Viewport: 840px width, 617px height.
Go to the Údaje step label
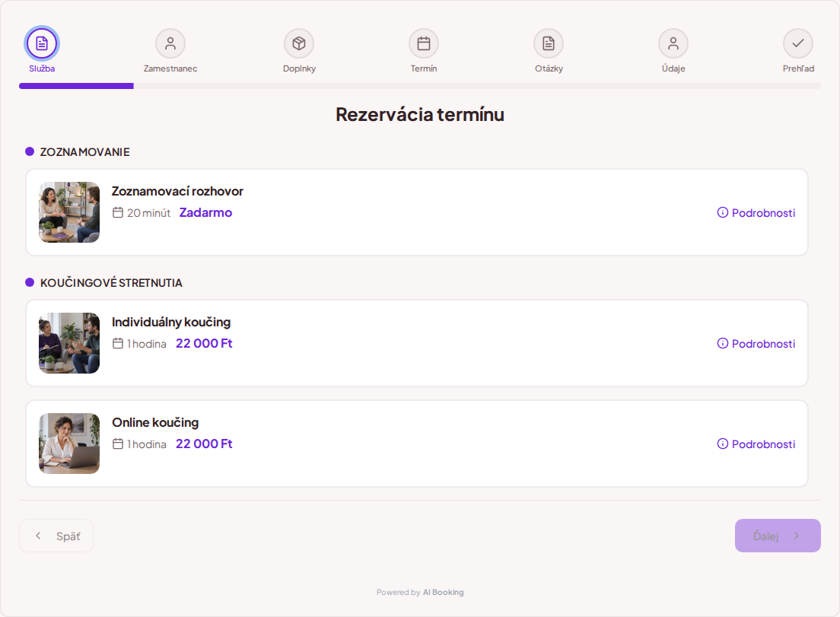pos(673,68)
